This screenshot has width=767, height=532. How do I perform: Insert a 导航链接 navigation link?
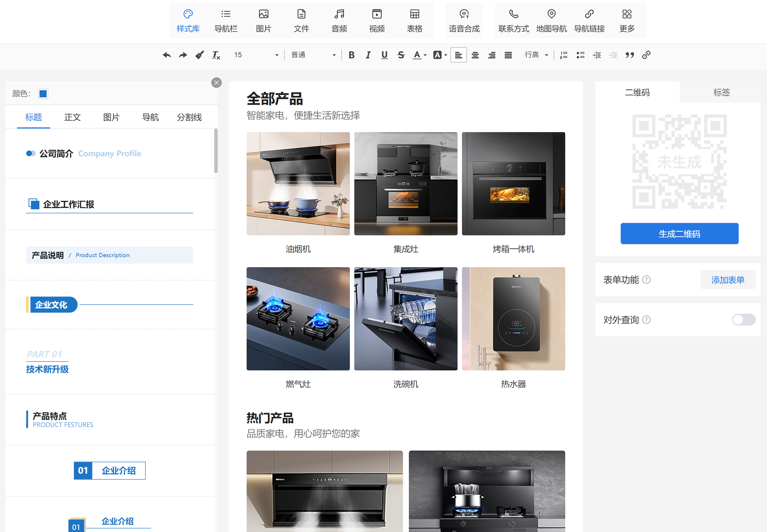(x=589, y=21)
